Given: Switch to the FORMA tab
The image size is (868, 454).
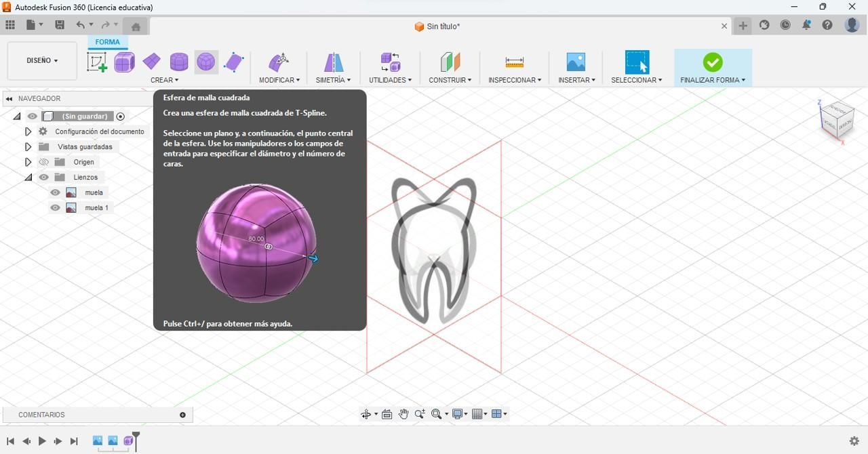Looking at the screenshot, I should pos(107,42).
